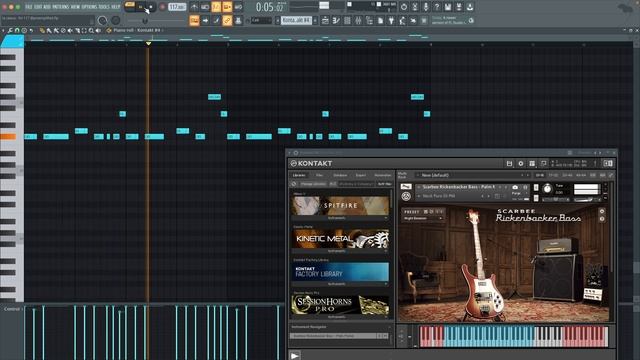Toggle the metronome in FL Studio toolbar
The image size is (640, 360).
[x=194, y=7]
